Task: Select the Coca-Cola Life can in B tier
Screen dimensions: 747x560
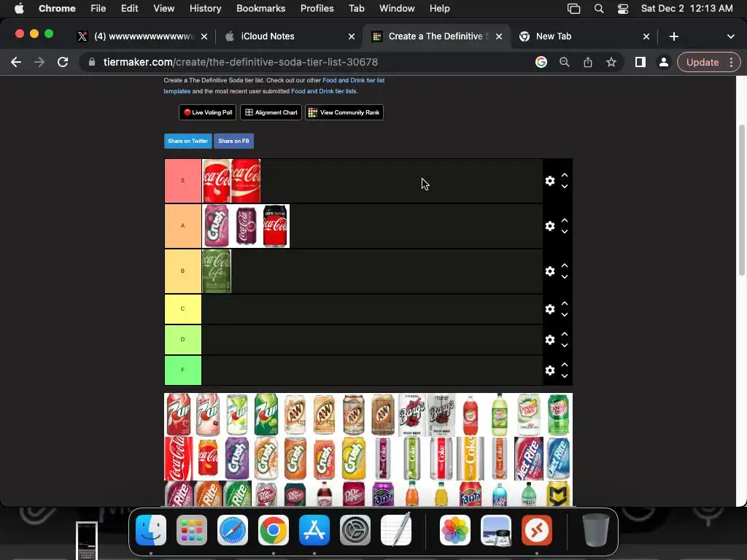Action: 216,271
